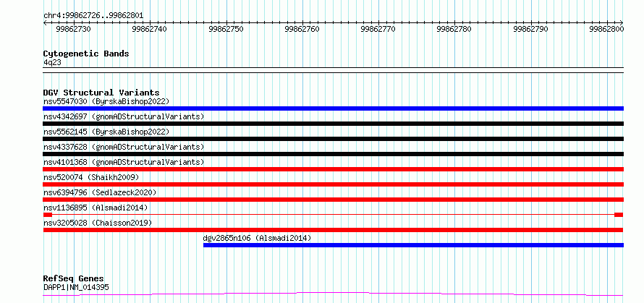Open the nsv4342697 (gnomADStructuralVariants) label

pyautogui.click(x=124, y=116)
